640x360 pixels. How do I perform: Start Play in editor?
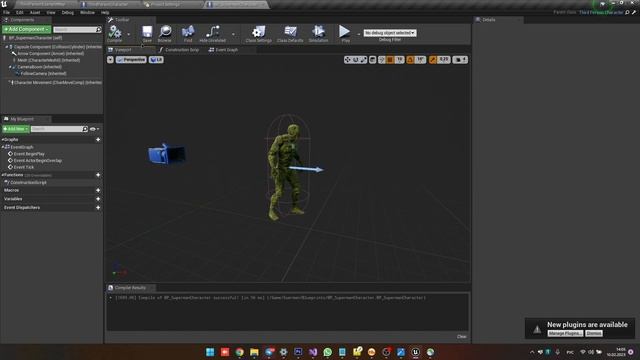tap(345, 33)
